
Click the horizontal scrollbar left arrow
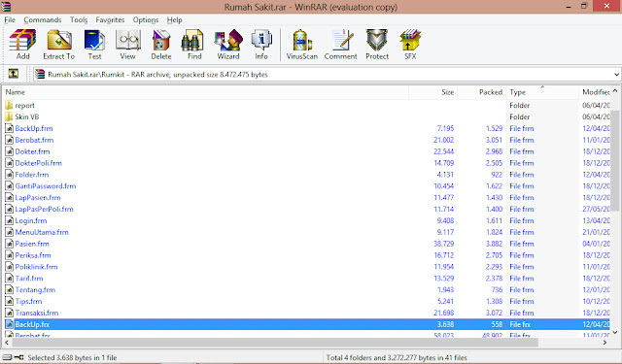7,343
